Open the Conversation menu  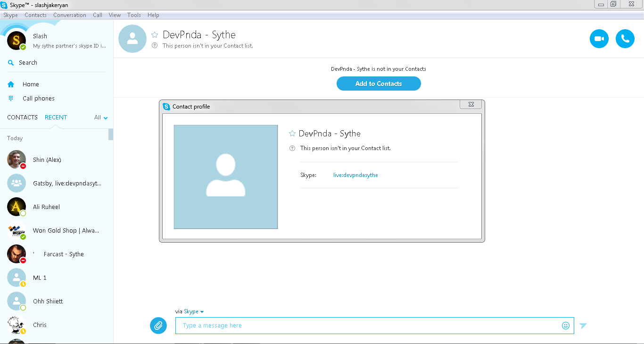pos(70,15)
